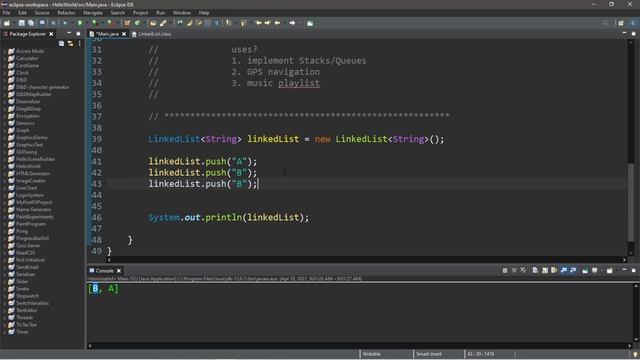Click the Writable status bar field
This screenshot has width=640, height=360.
pyautogui.click(x=371, y=354)
